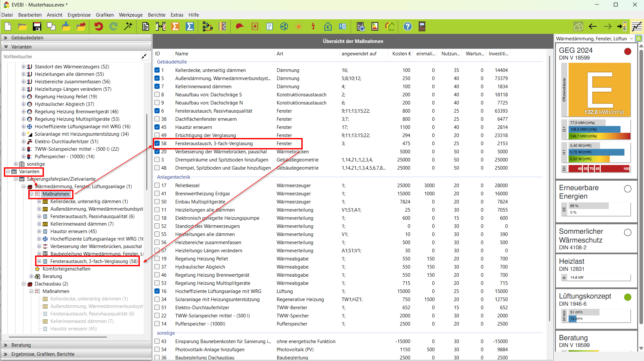The height and width of the screenshot is (361, 644).
Task: Click the blue help question mark icon
Action: pos(407,27)
